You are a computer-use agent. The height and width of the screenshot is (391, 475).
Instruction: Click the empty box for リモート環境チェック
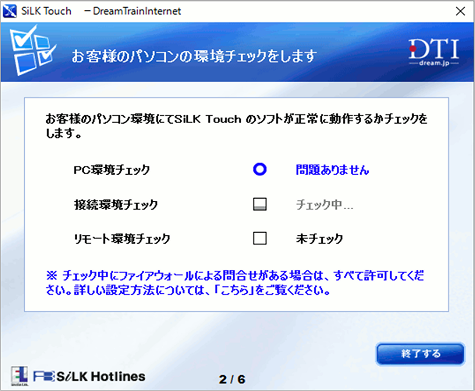(260, 238)
